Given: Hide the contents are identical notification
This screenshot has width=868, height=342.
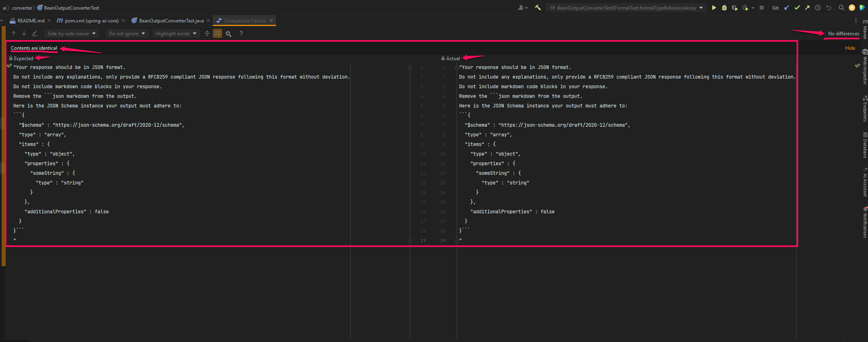Looking at the screenshot, I should coord(850,48).
